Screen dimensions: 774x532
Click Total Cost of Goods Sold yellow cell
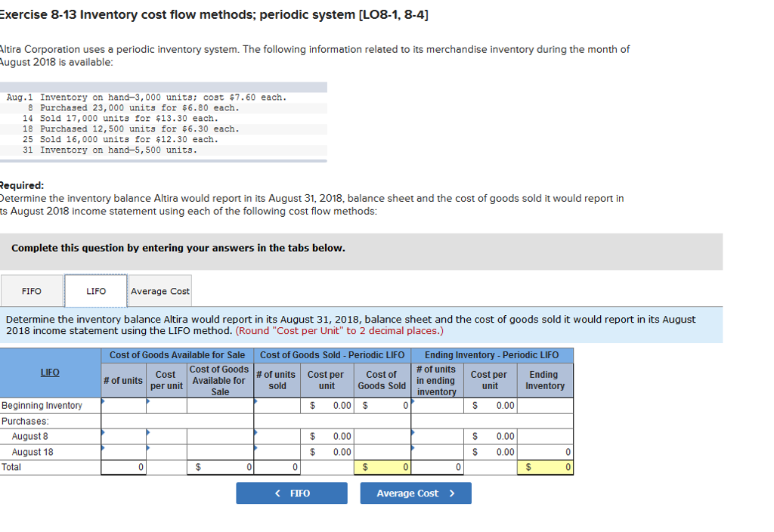[382, 467]
